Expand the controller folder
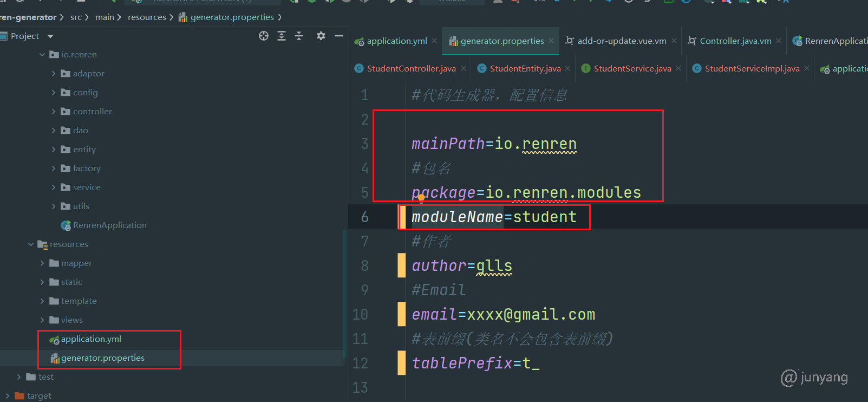868x402 pixels. point(54,112)
